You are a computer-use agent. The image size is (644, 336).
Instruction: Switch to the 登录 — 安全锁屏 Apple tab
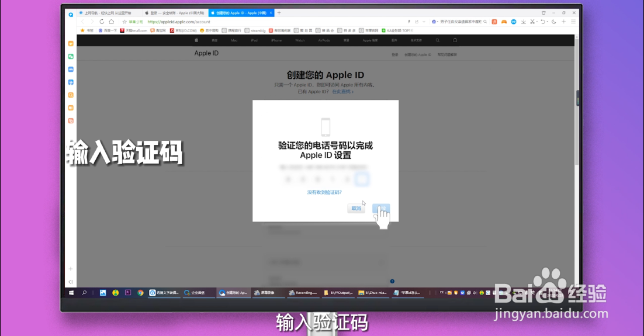(175, 13)
